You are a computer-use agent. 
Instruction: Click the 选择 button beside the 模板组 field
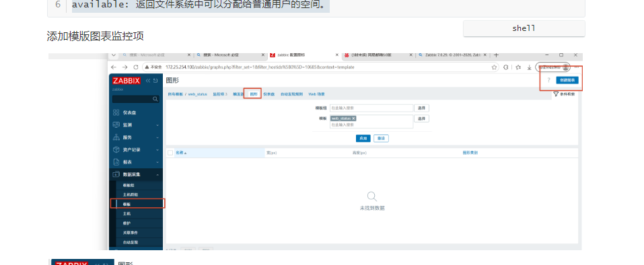click(x=421, y=108)
